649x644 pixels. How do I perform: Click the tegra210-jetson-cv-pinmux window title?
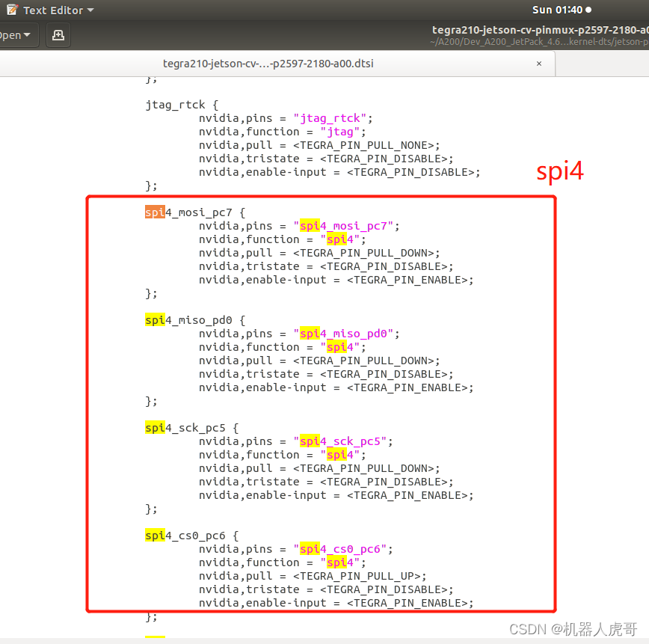(540, 30)
